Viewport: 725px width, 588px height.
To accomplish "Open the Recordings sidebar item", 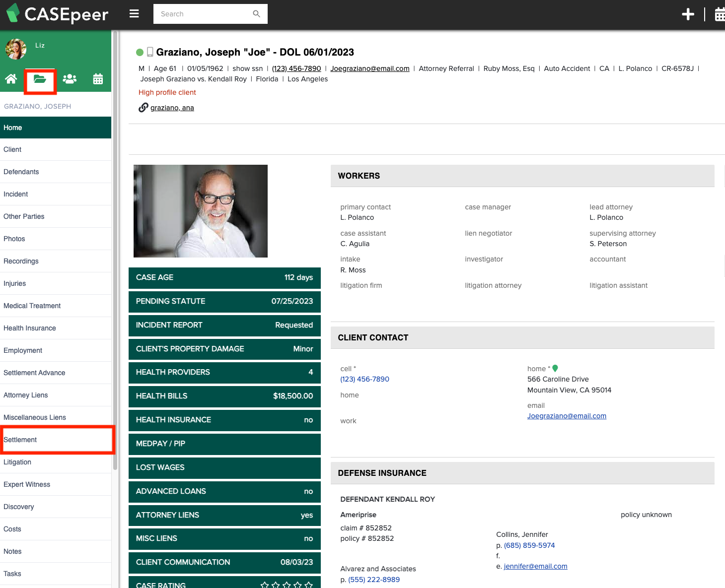I will 56,261.
